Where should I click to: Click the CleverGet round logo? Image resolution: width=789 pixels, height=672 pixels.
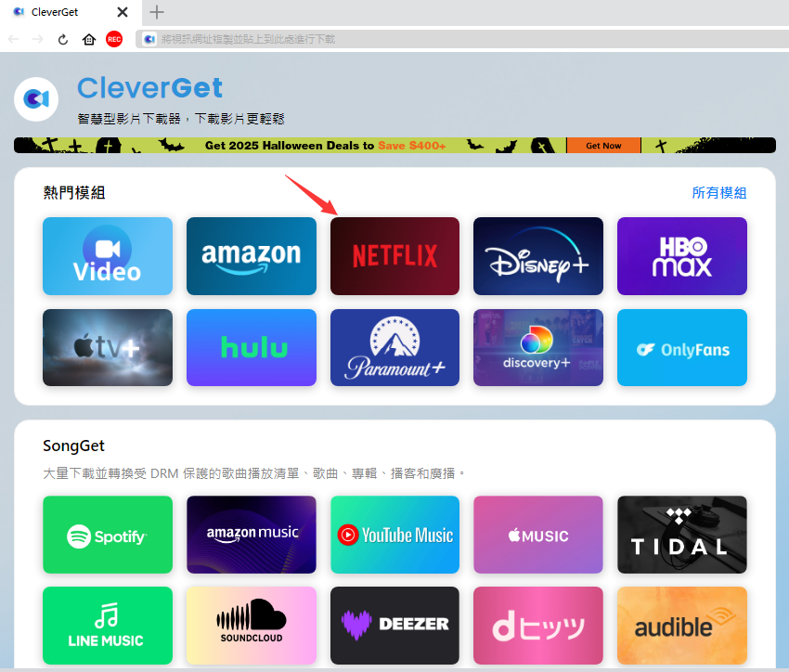[x=36, y=99]
